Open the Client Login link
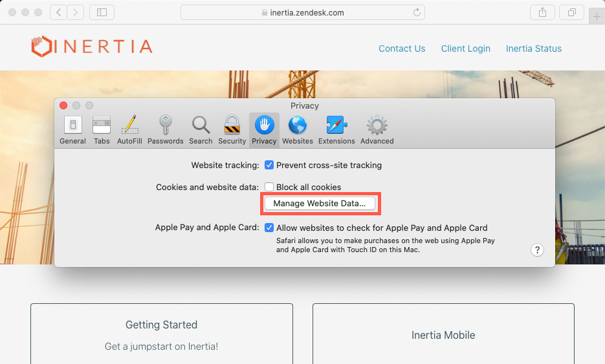Screen dimensions: 605x364 tap(466, 48)
